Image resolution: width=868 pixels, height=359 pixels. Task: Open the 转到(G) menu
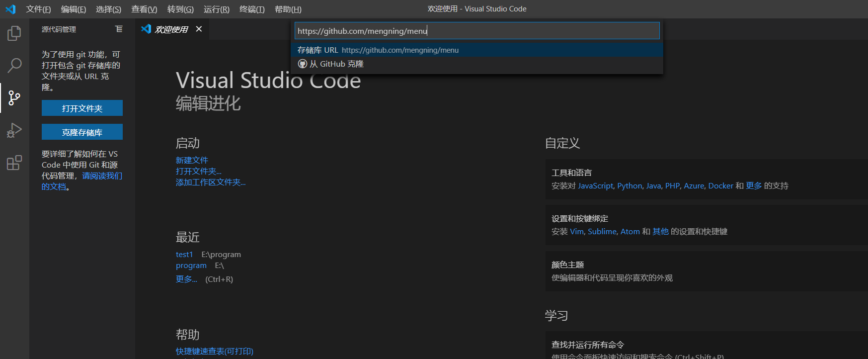pos(180,9)
